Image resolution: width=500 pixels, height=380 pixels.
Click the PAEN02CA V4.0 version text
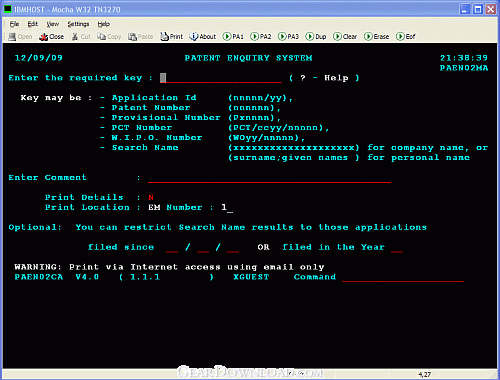(57, 277)
